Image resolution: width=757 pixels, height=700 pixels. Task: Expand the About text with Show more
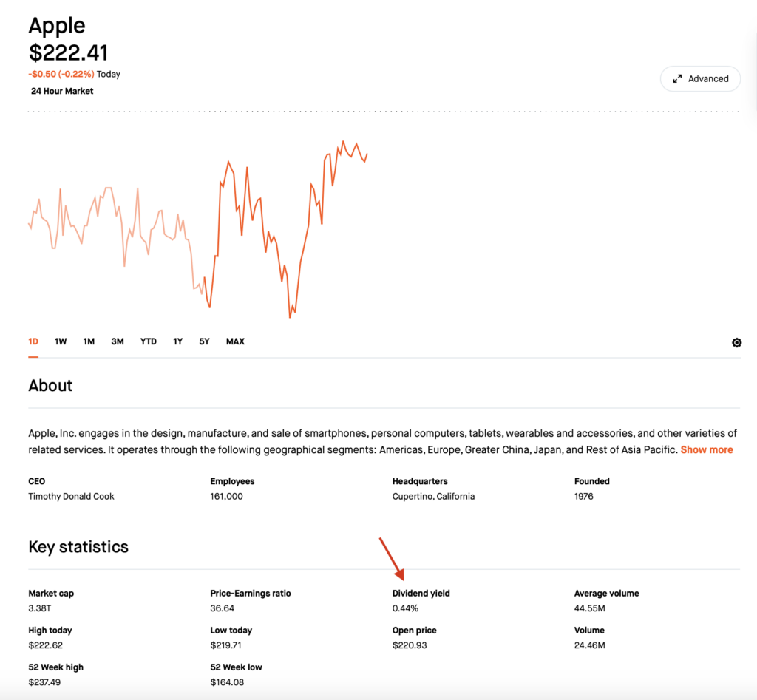pos(706,449)
